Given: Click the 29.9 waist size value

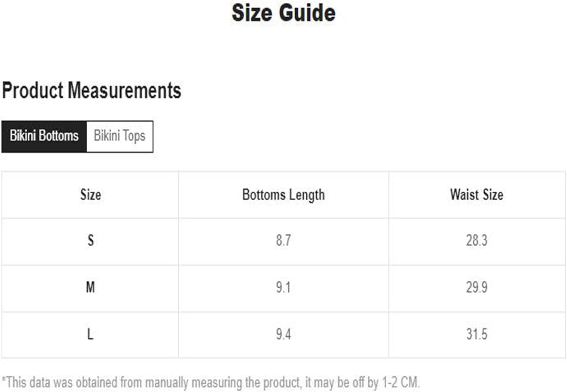Looking at the screenshot, I should (477, 287).
